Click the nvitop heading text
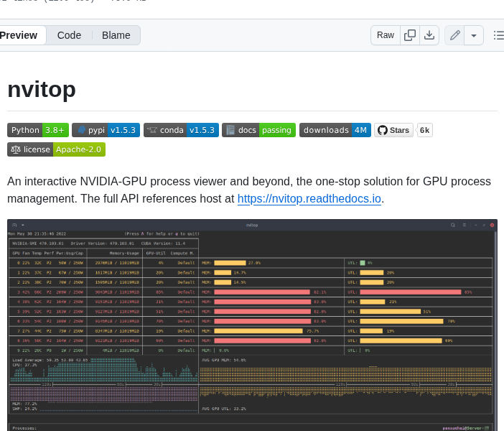The image size is (504, 431). (x=42, y=89)
